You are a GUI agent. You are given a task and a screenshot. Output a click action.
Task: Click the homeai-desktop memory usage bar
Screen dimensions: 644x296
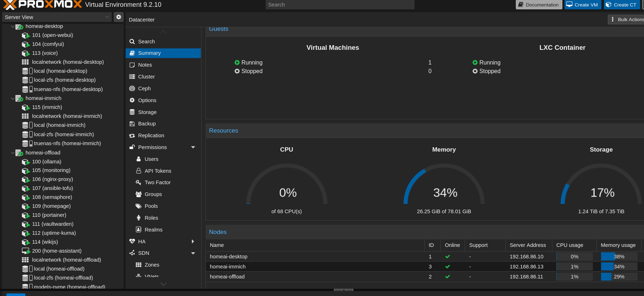[x=619, y=257]
